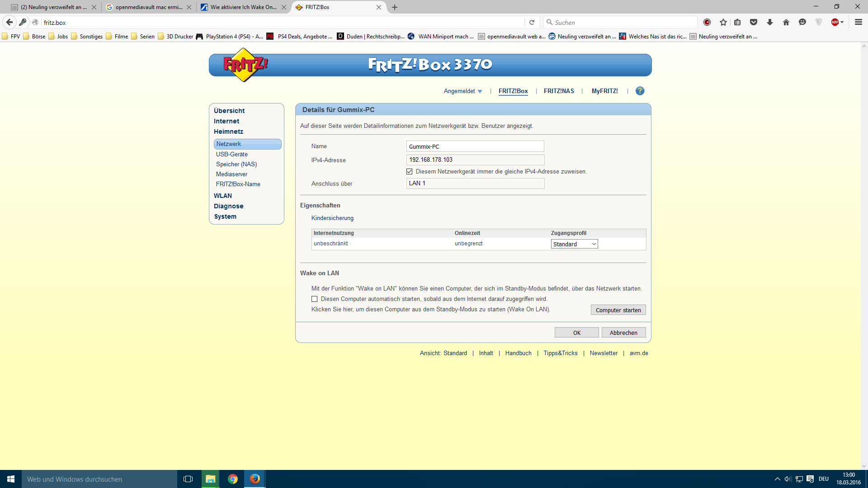Click the chat bubble toolbar icon
868x488 pixels.
coord(802,22)
